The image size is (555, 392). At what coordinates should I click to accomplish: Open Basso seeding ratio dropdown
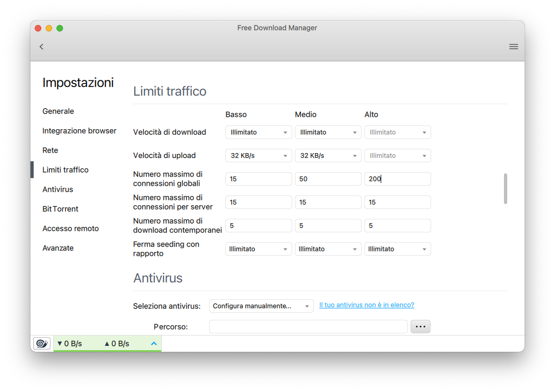point(258,249)
